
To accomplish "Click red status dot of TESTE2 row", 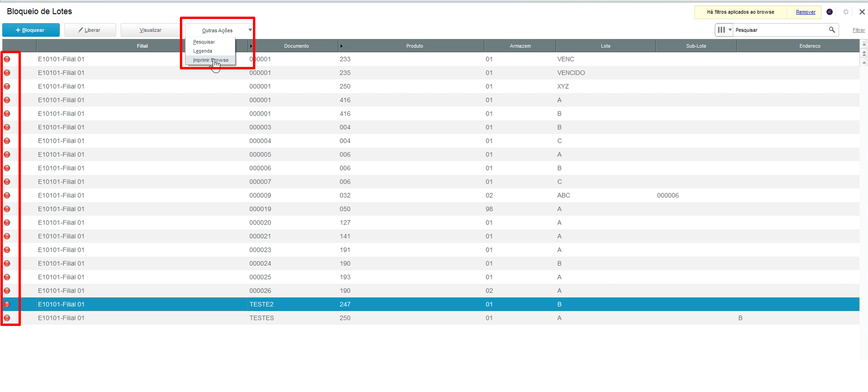I will tap(7, 305).
